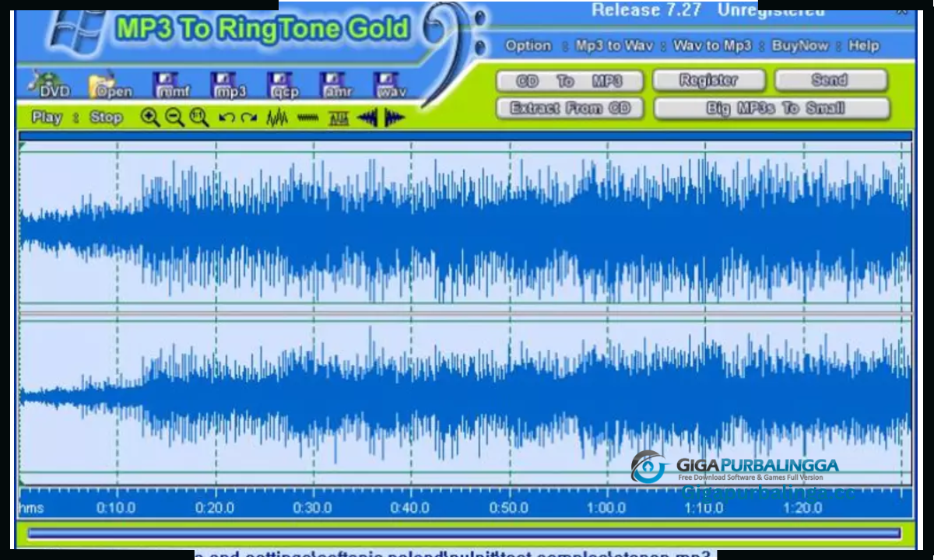
Task: Click the 0:30.0 mark on the time ruler
Action: (x=312, y=508)
